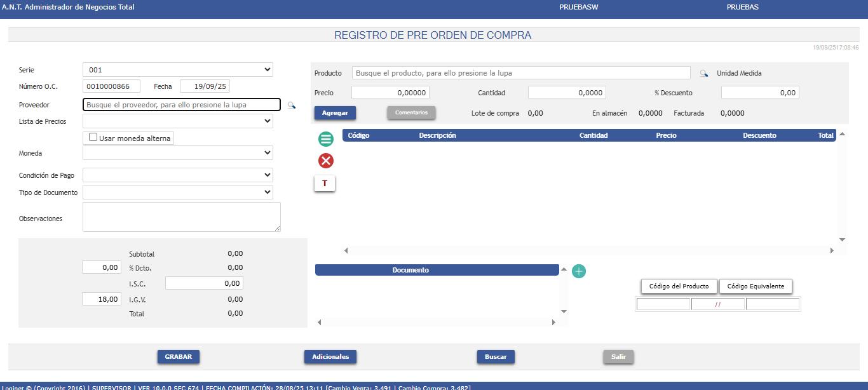This screenshot has height=390, width=868.
Task: Click Documento list scroll-down arrow
Action: click(x=564, y=311)
